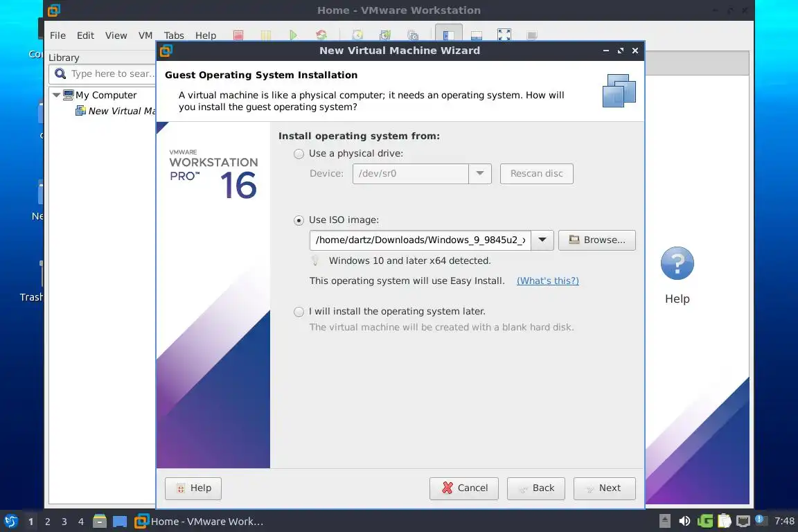Screen dimensions: 798x532
Task: Switch to workspace 3 in taskbar
Action: point(64,522)
